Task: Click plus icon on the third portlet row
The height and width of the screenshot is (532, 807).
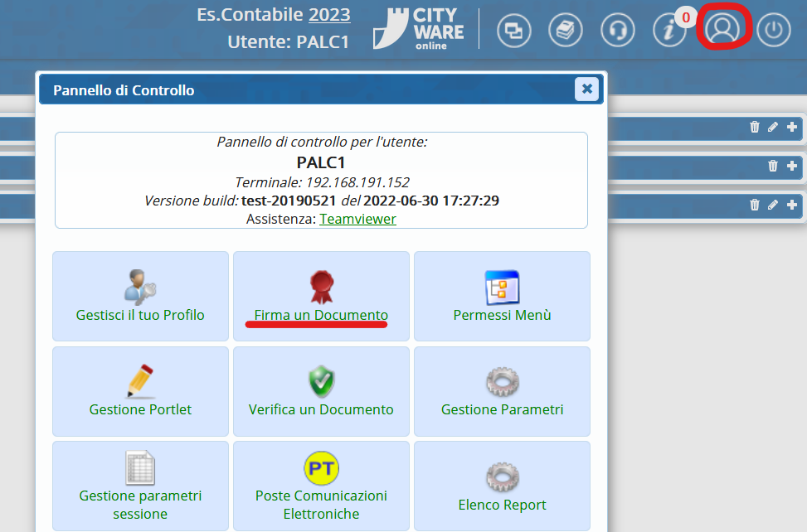Action: 792,205
